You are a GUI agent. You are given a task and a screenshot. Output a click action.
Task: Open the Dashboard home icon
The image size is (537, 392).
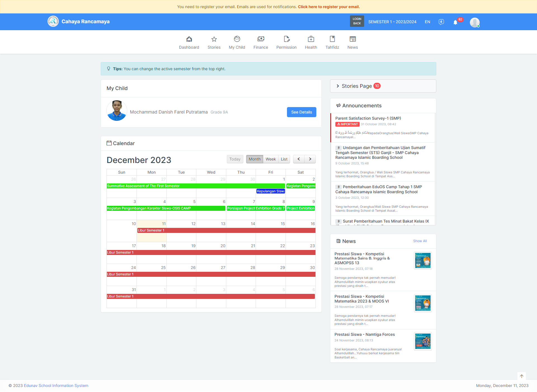(x=189, y=39)
